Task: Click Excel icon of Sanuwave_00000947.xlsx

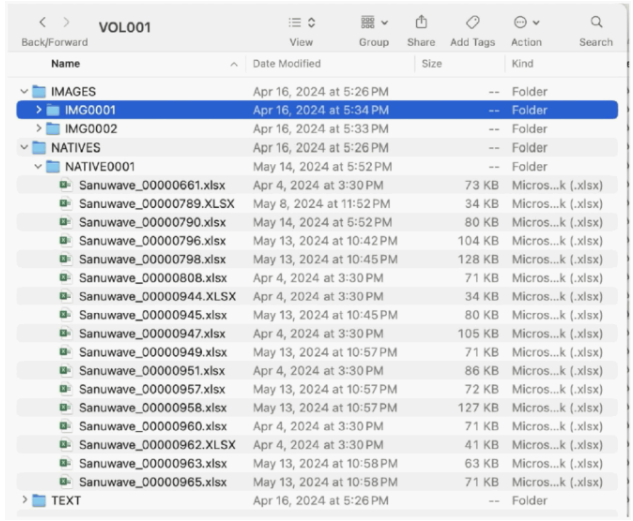Action: click(65, 333)
